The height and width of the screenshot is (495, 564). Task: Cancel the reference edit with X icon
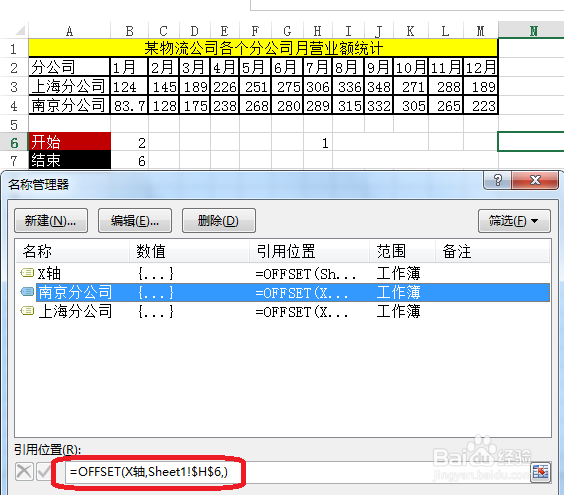click(24, 472)
